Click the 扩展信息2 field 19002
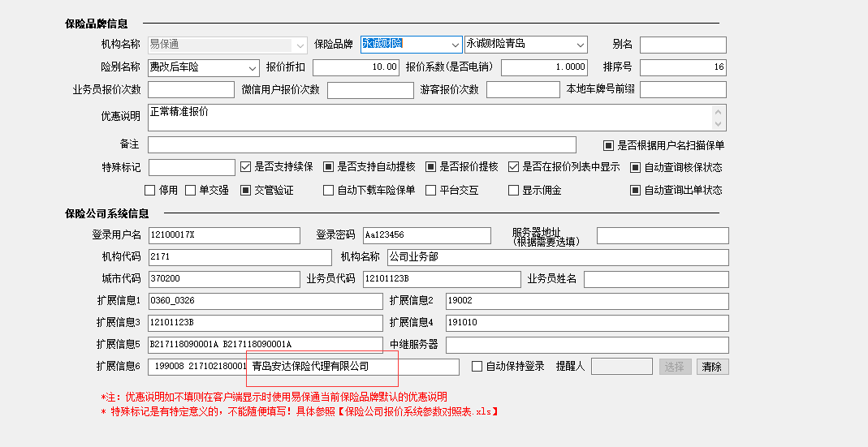This screenshot has height=447, width=868. [x=587, y=301]
